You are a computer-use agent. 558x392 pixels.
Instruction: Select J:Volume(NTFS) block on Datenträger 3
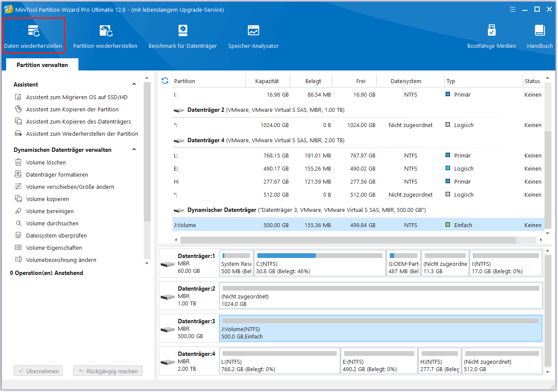click(x=381, y=328)
